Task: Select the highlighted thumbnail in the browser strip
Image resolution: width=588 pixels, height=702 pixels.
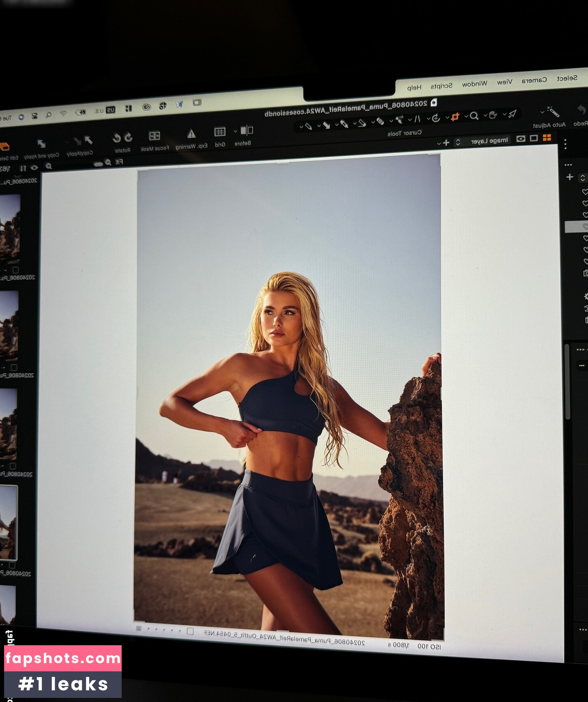Action: (9, 522)
